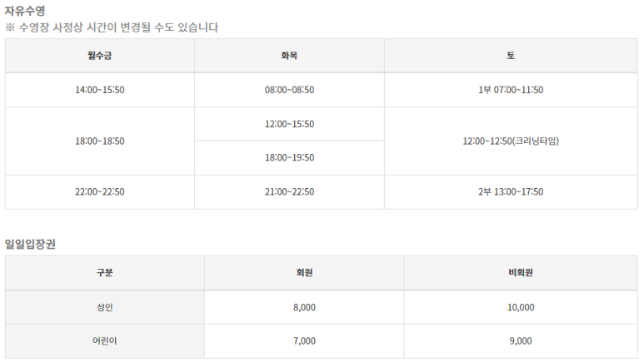This screenshot has height=362, width=644.
Task: Select the 2부 13:00~17:50 Saturday cell
Action: [511, 192]
